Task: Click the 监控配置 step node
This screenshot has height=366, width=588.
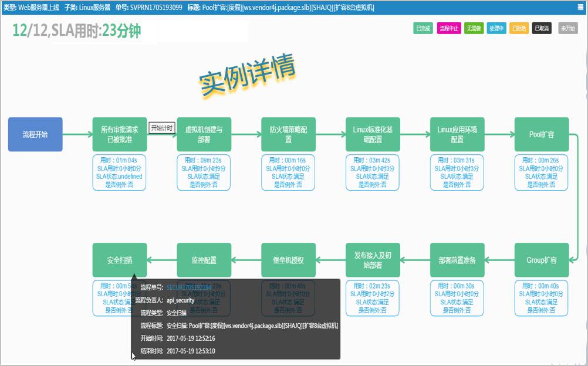Action: pyautogui.click(x=204, y=260)
